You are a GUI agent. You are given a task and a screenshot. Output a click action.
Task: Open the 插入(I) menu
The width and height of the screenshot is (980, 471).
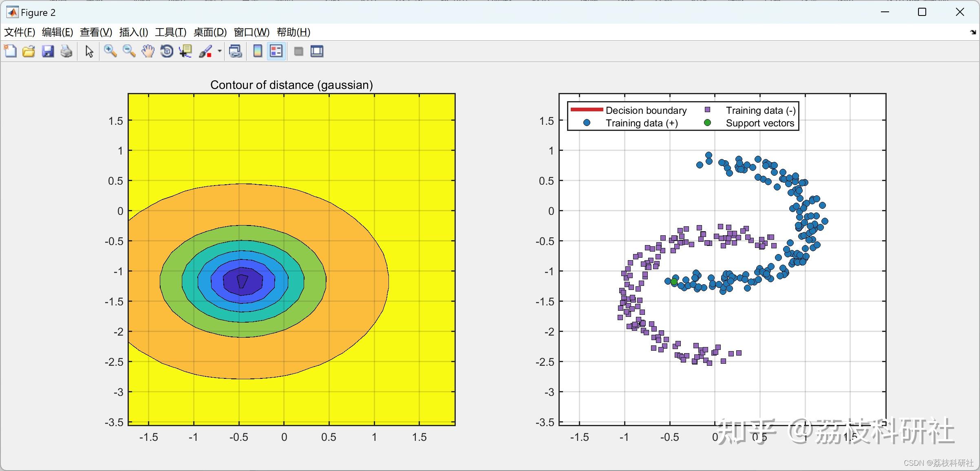133,32
